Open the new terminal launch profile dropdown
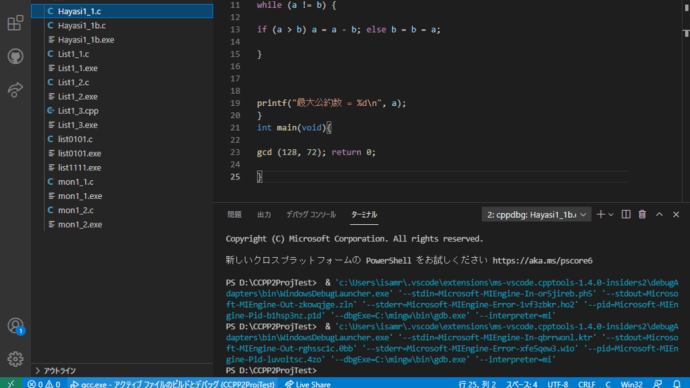Viewport: 690px width, 388px height. tap(611, 215)
